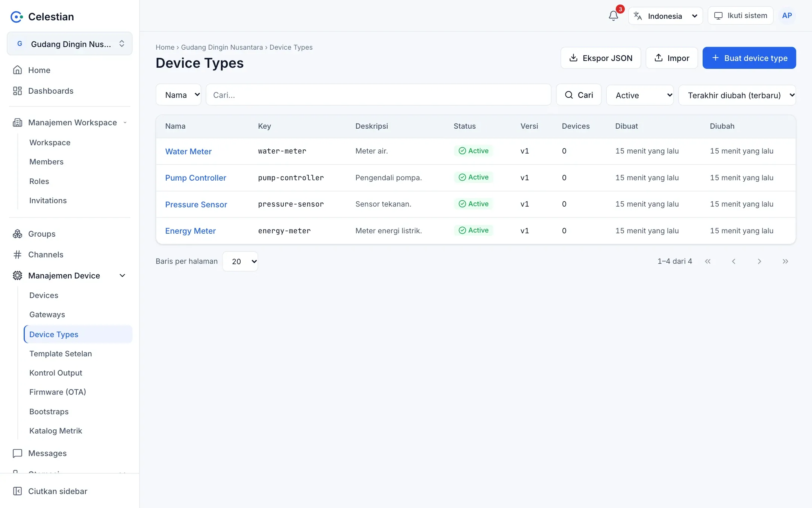Click the Manajemen Workspace building icon
812x508 pixels.
[17, 122]
